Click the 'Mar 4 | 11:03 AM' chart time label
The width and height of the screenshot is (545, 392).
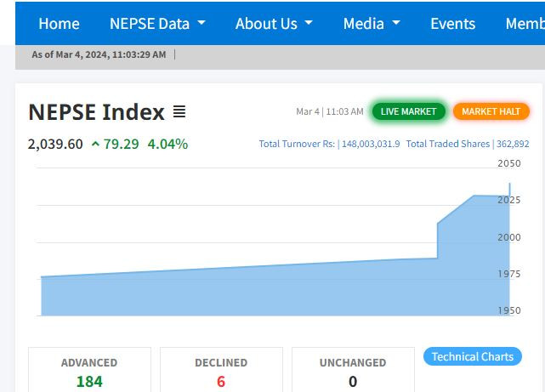(330, 111)
